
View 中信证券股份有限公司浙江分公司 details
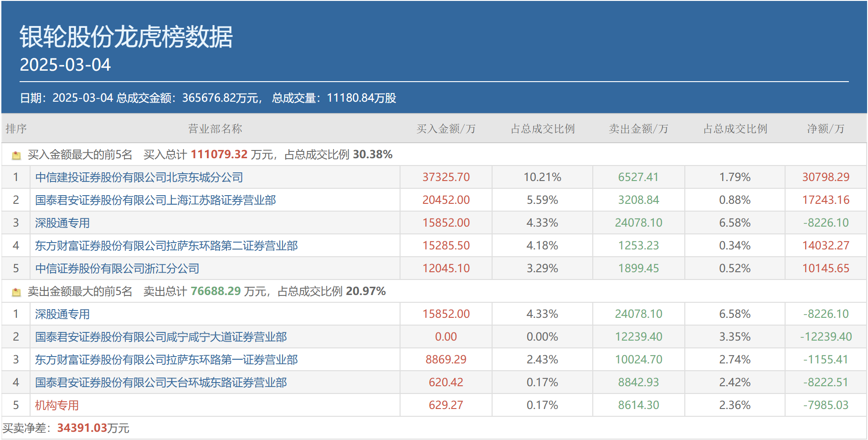(116, 268)
